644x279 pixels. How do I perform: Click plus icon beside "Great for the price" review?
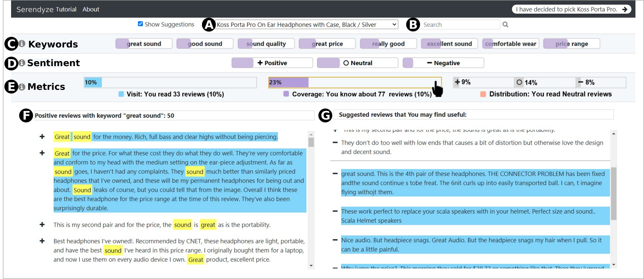point(42,153)
